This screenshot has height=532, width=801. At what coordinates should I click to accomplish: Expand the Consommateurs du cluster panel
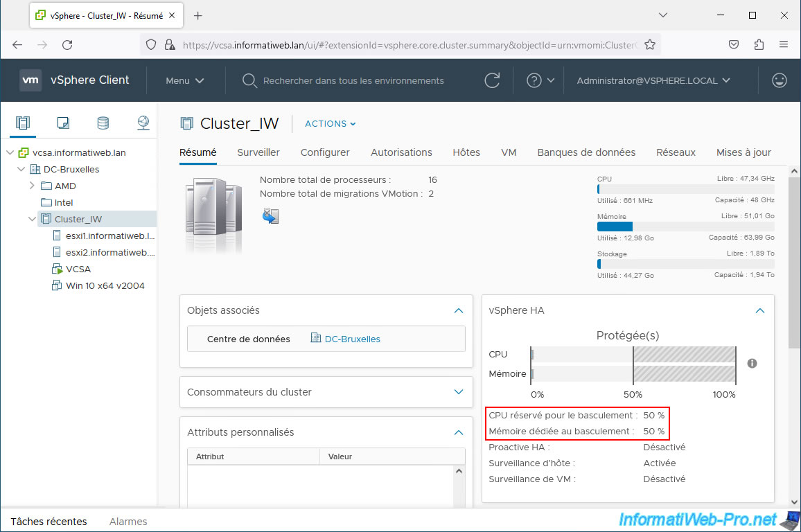pos(459,392)
